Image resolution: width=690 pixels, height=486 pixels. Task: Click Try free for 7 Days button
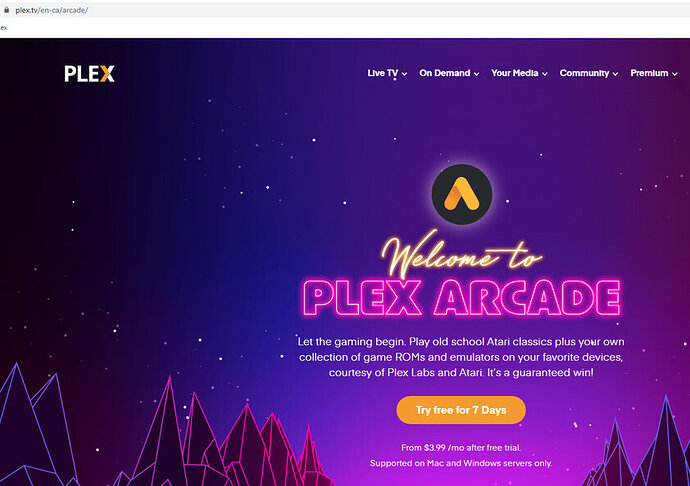pyautogui.click(x=461, y=410)
